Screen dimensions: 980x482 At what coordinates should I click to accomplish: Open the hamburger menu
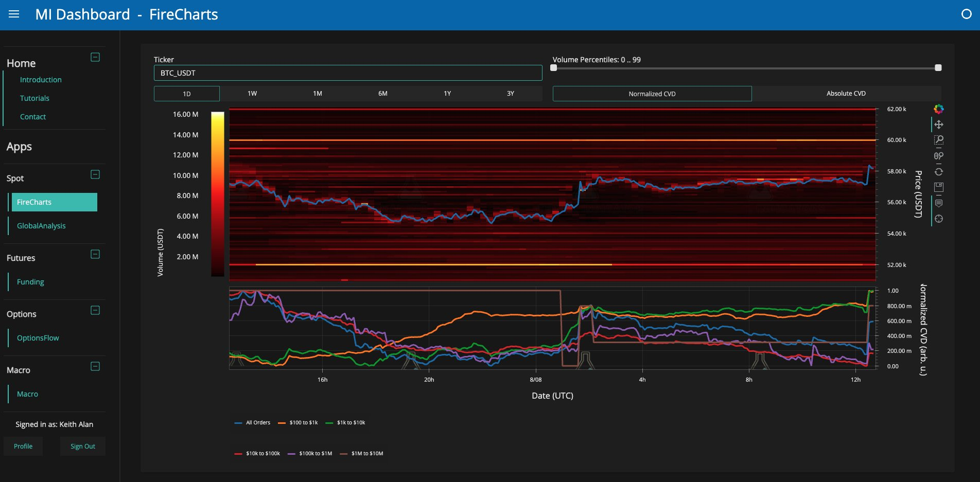(14, 14)
